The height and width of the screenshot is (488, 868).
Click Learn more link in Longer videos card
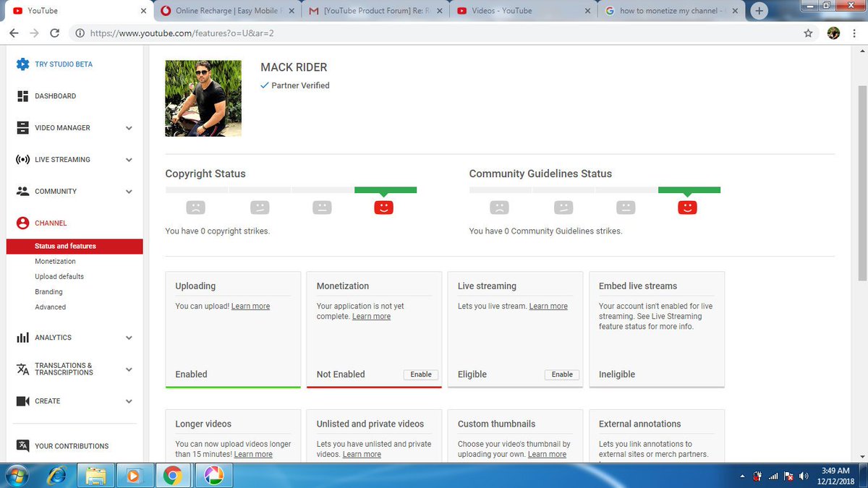tap(253, 455)
